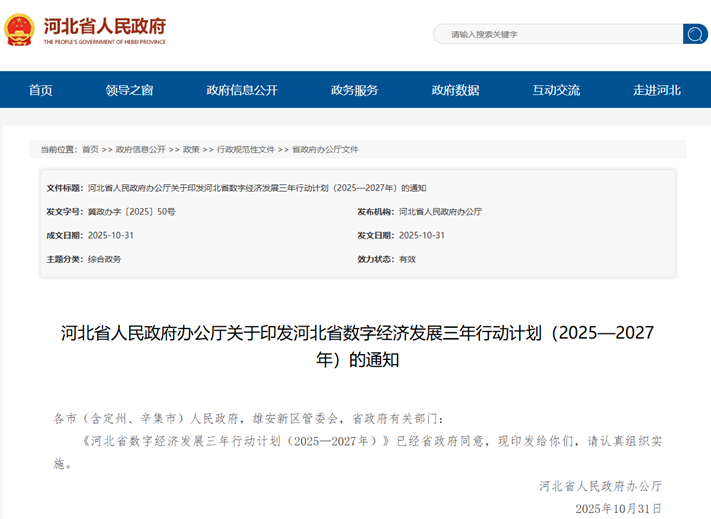Image resolution: width=711 pixels, height=519 pixels.
Task: Click the 河北省人民政府 site title text
Action: point(105,27)
